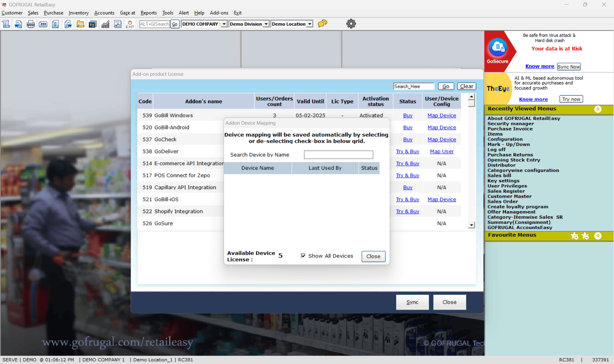Open the Add-ons menu
The width and height of the screenshot is (614, 364).
coord(219,13)
